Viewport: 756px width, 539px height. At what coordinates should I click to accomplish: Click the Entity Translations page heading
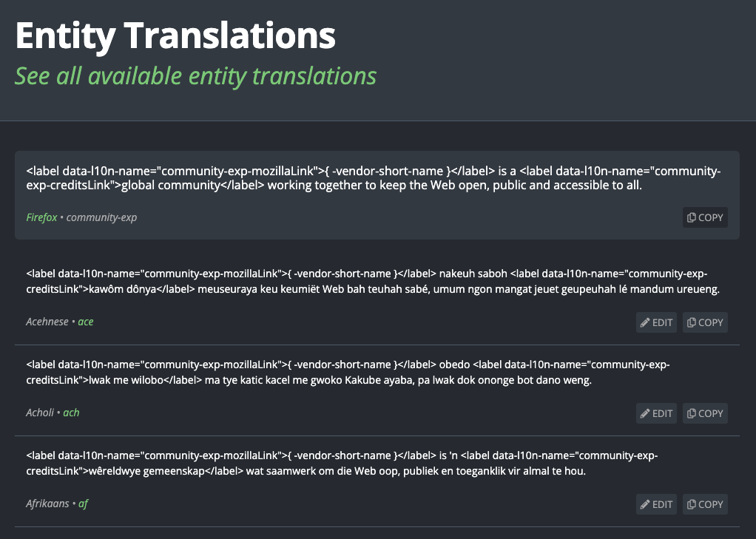point(175,34)
